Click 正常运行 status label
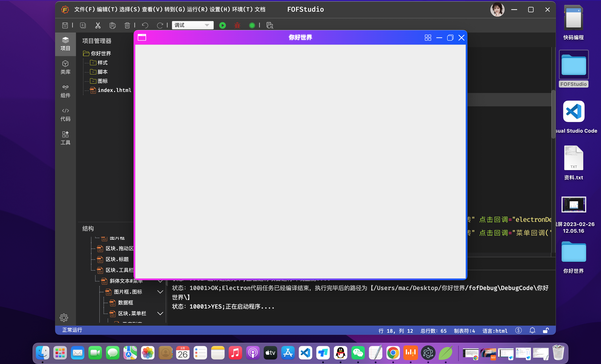601x364 pixels. click(72, 330)
